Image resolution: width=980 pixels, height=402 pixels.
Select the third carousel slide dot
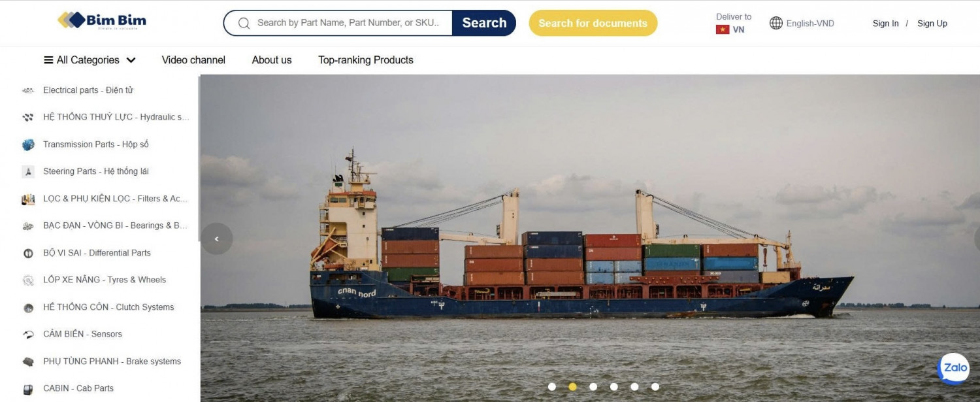[x=593, y=387]
